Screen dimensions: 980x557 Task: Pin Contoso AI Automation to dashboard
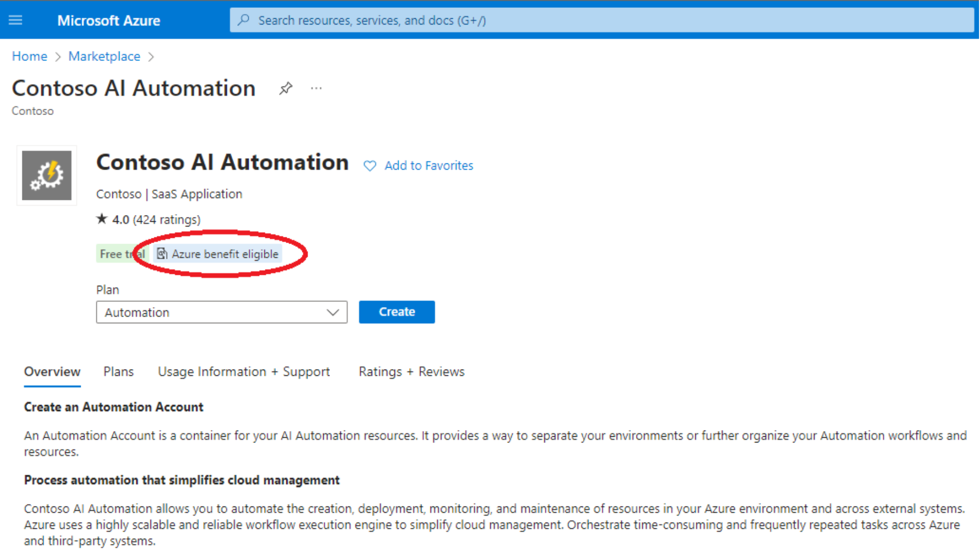(285, 88)
